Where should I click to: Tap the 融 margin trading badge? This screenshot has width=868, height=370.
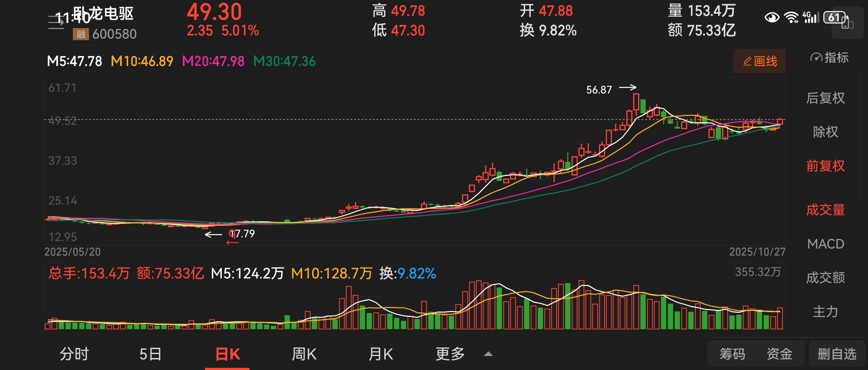click(81, 34)
